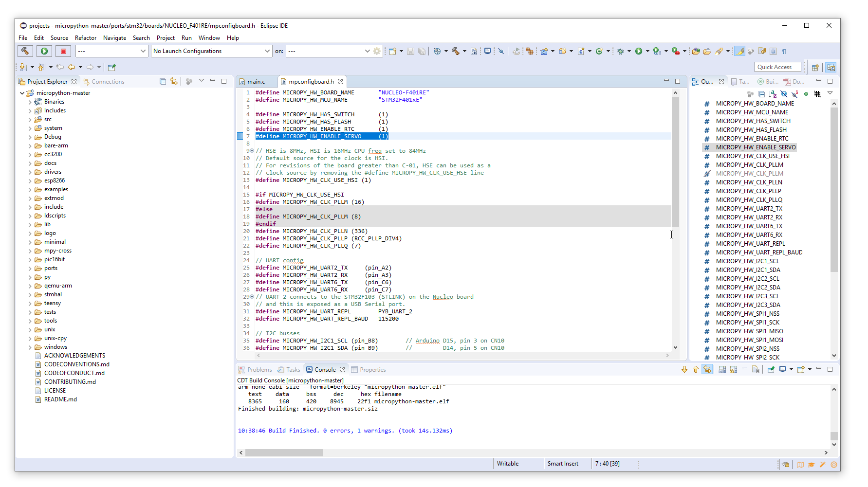Open launch target dropdown after on:
This screenshot has width=868, height=487.
[x=329, y=51]
